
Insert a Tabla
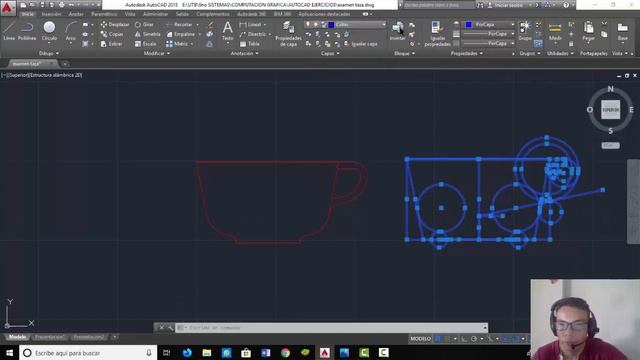[249, 44]
